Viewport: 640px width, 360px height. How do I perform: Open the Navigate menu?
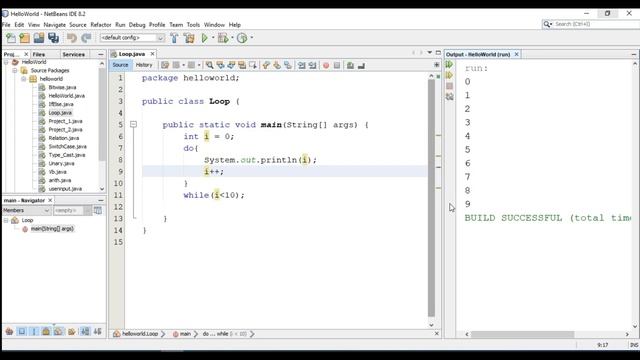click(x=55, y=25)
